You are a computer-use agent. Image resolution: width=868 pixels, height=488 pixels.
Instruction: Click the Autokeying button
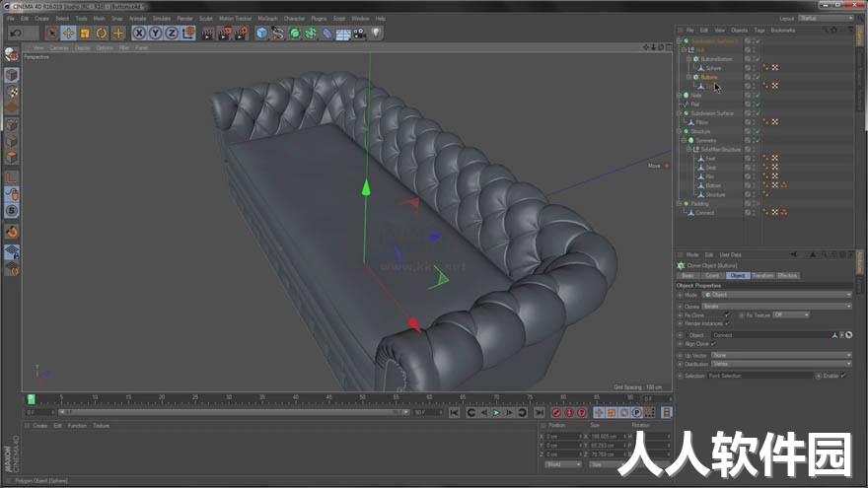point(569,413)
